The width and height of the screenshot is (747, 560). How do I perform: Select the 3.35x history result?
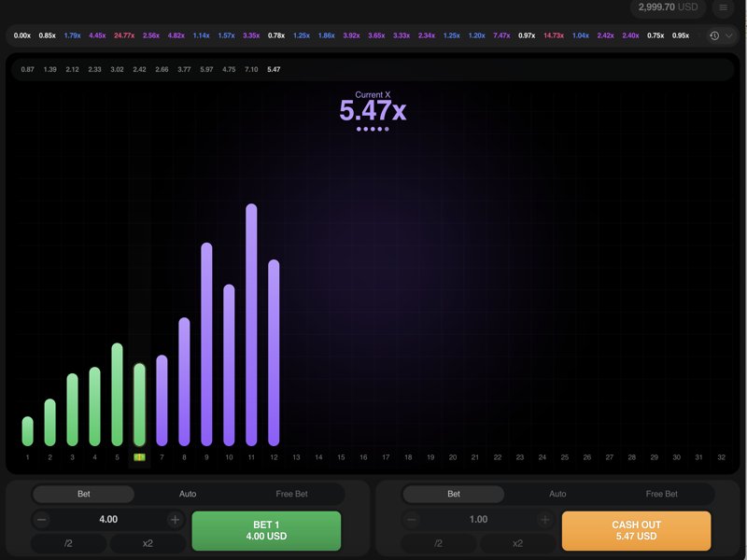251,35
